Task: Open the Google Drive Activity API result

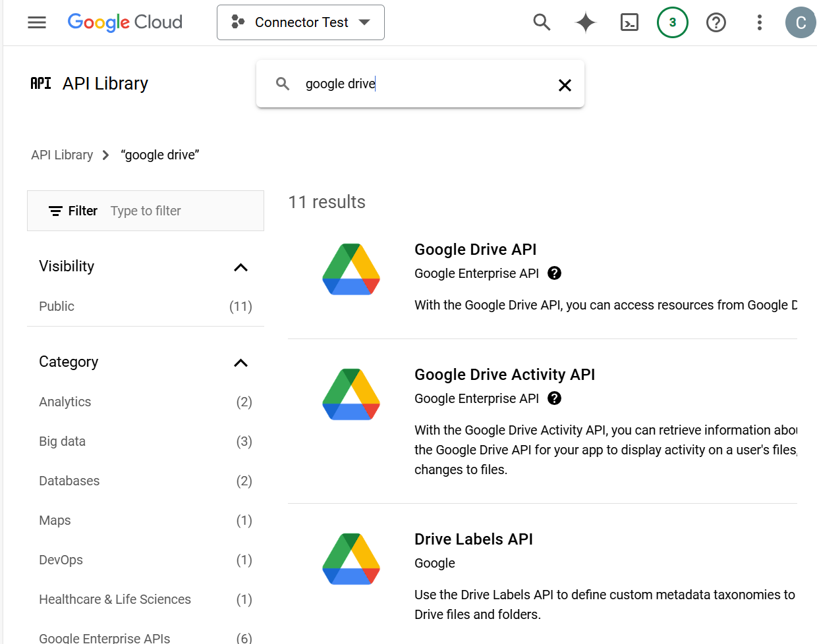Action: click(505, 375)
